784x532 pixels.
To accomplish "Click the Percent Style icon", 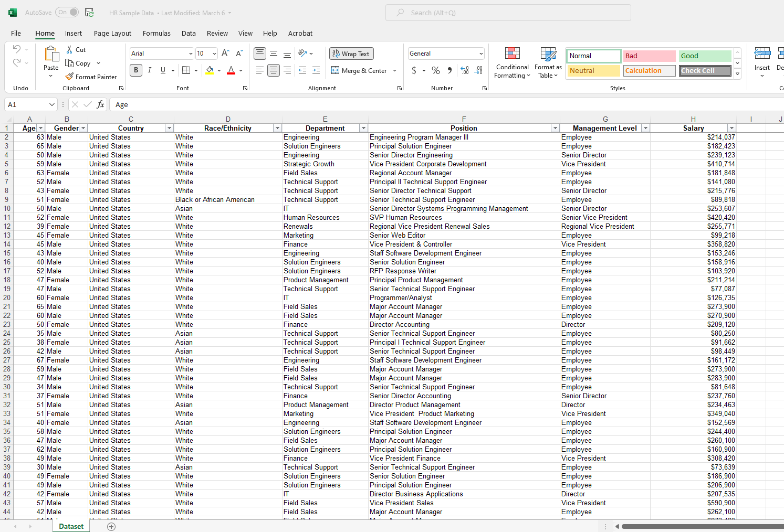I will (x=436, y=70).
